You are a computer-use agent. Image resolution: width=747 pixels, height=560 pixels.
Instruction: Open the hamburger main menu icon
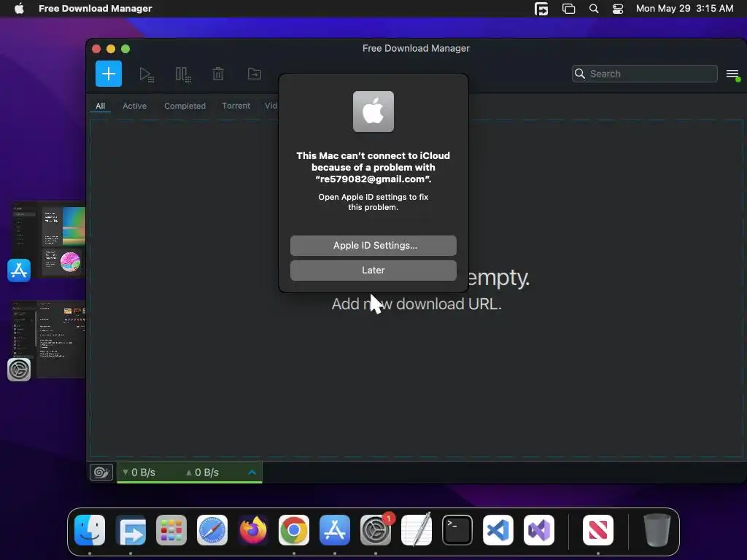(732, 74)
